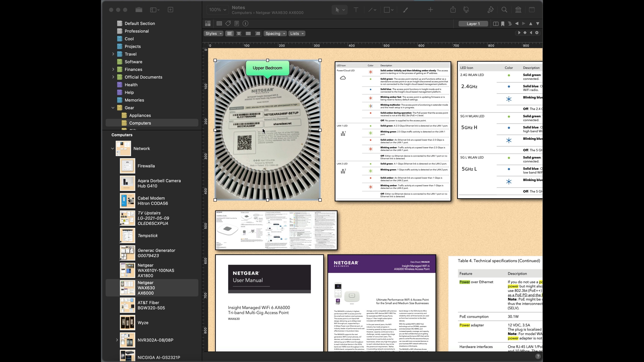This screenshot has height=362, width=644.
Task: Click the play triangle presentation control
Action: point(519,33)
